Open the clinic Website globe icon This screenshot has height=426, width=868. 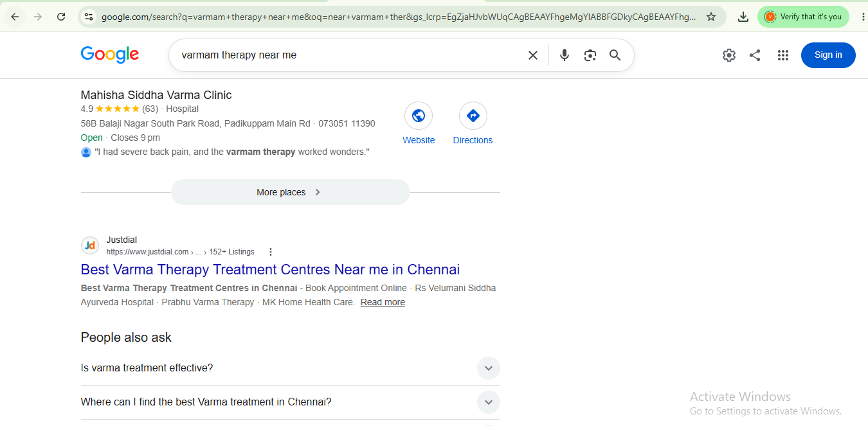pos(419,116)
